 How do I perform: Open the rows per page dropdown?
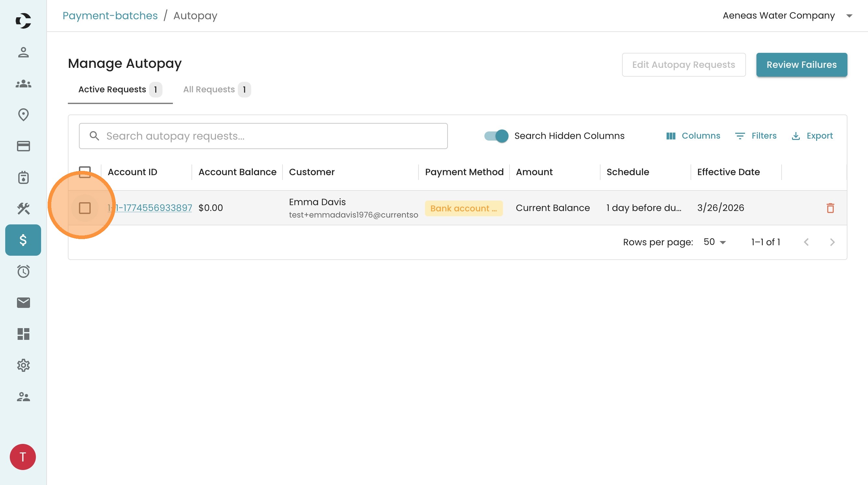pyautogui.click(x=714, y=242)
